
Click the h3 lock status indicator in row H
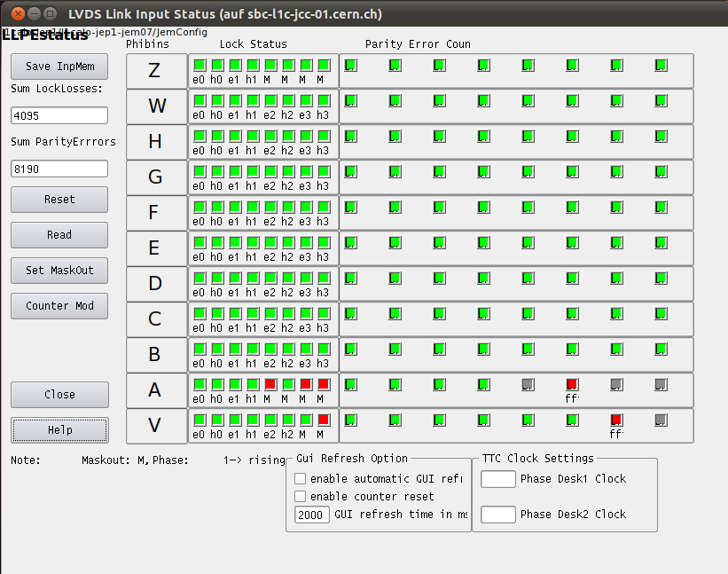[x=324, y=136]
